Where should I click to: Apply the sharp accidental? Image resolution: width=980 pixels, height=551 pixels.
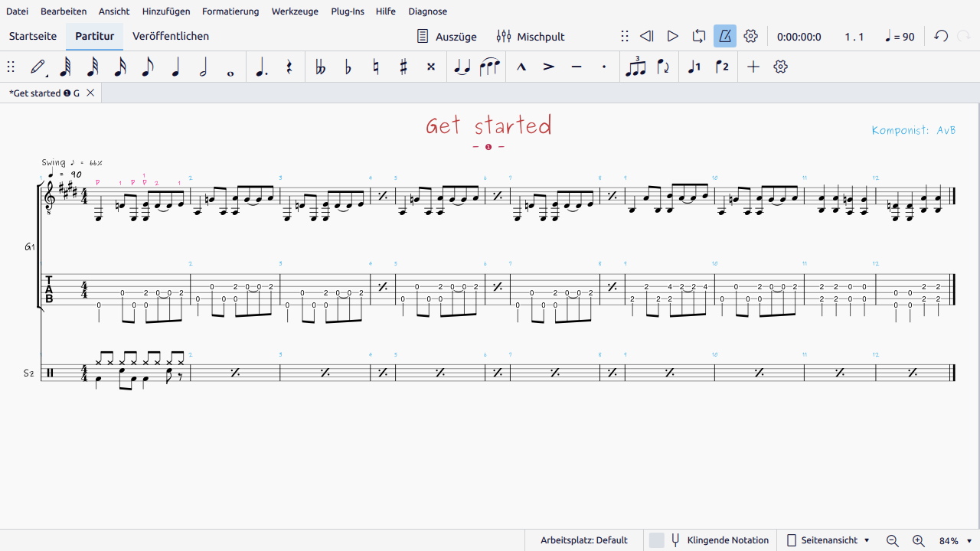[403, 67]
